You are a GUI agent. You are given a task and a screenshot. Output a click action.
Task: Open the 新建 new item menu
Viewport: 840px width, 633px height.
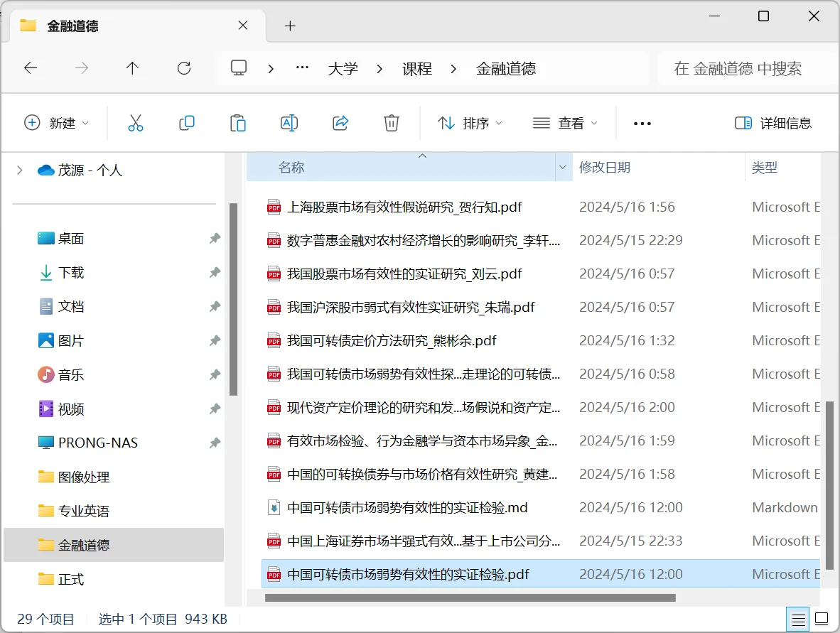[57, 123]
